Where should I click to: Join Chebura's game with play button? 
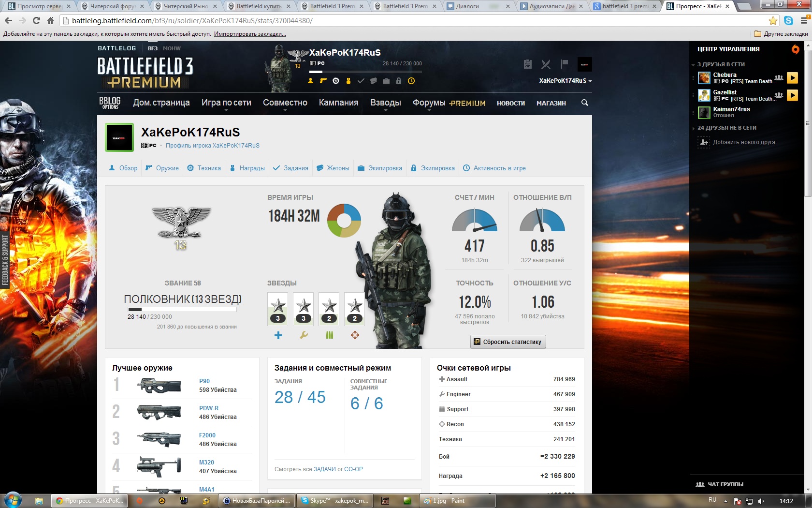pyautogui.click(x=792, y=78)
